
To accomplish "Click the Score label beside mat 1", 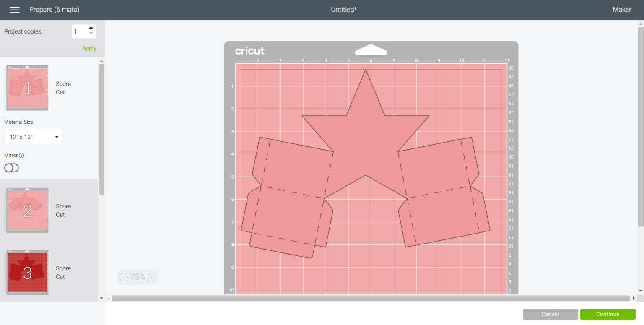I will [x=63, y=84].
